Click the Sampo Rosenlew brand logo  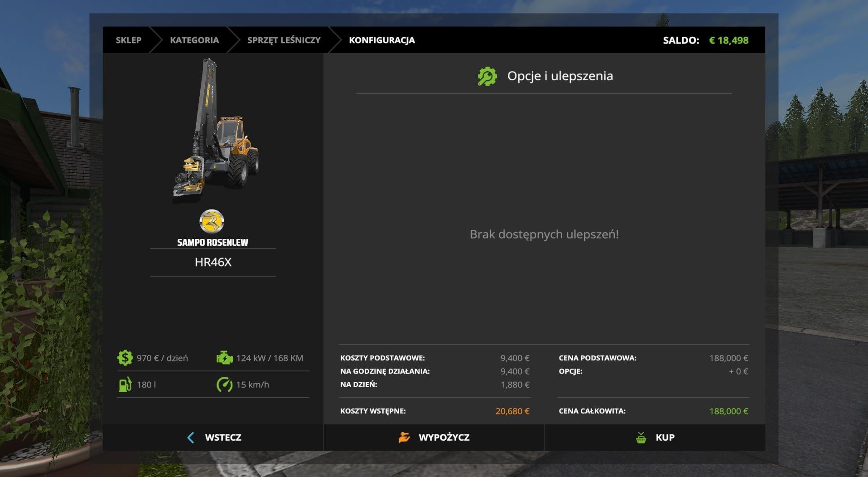[212, 221]
